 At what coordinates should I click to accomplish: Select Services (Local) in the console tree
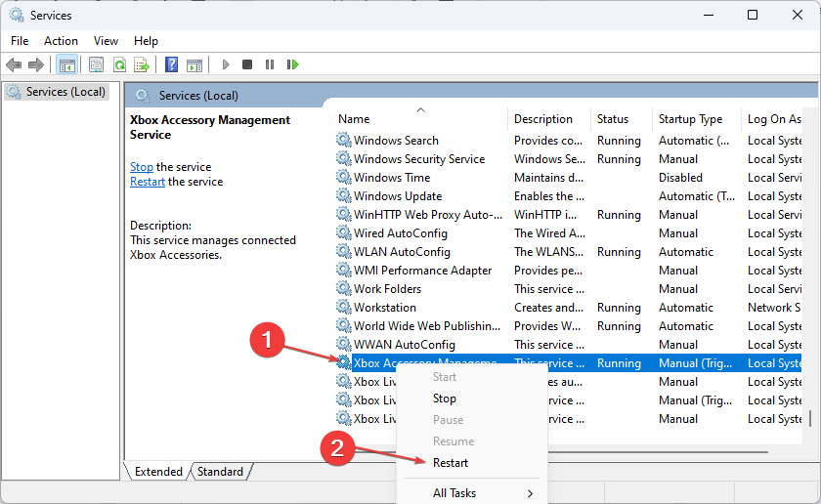57,92
